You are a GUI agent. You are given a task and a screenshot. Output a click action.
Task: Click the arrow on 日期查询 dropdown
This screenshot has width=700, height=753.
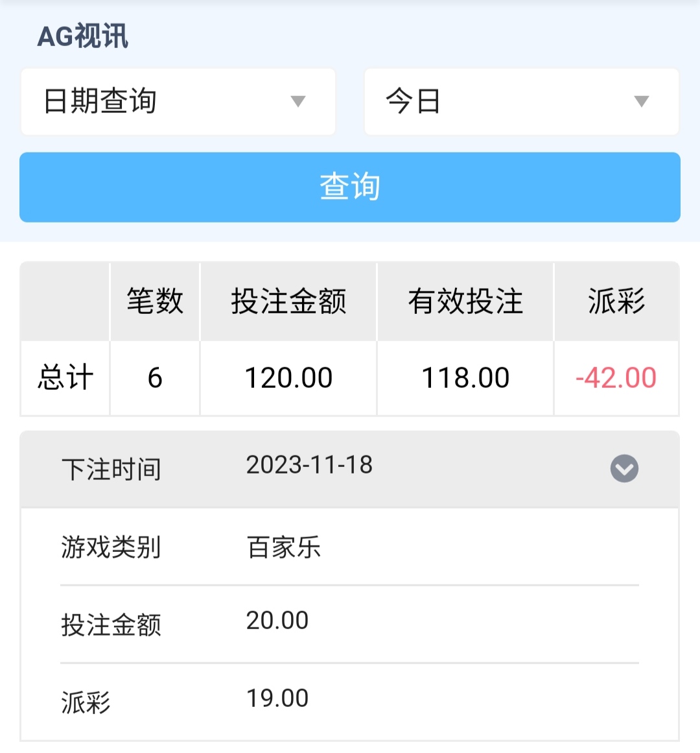click(297, 101)
